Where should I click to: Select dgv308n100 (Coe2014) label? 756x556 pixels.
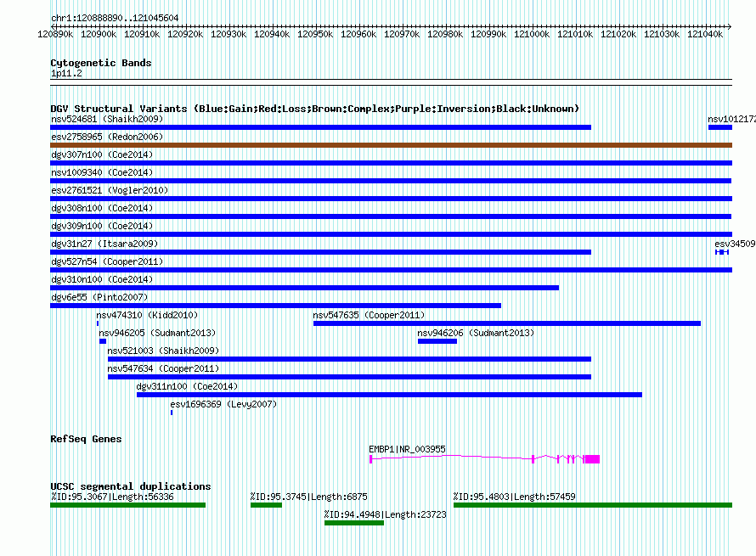(x=102, y=208)
